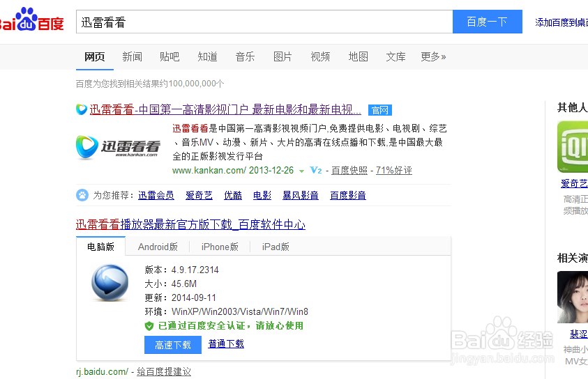Expand the green arrow after kankan.com date
Image resolution: width=588 pixels, height=379 pixels.
301,171
